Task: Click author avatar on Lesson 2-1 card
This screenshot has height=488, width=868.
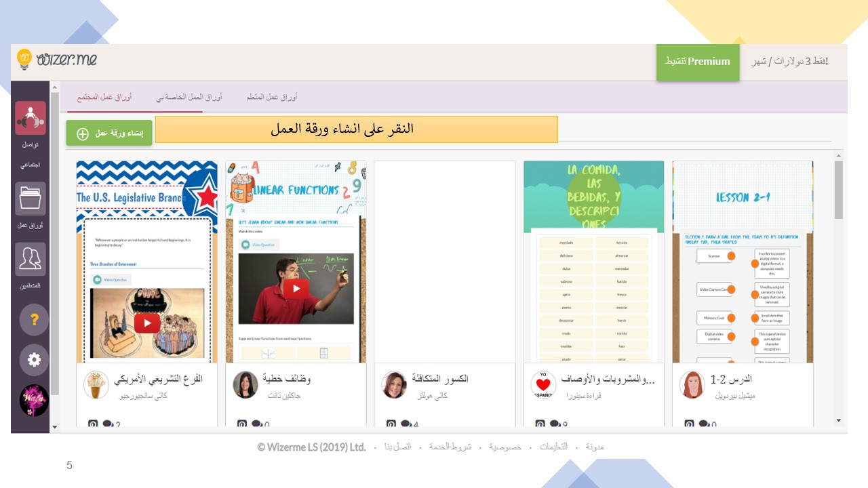Action: [692, 385]
